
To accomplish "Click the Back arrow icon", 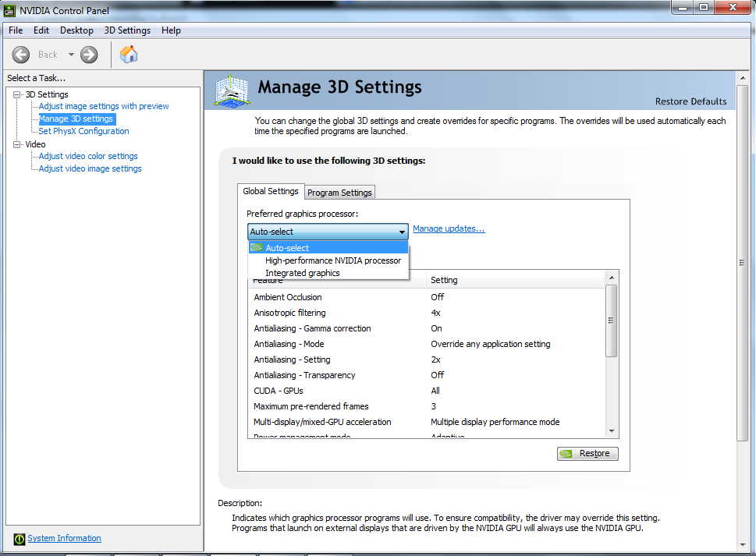I will click(21, 55).
